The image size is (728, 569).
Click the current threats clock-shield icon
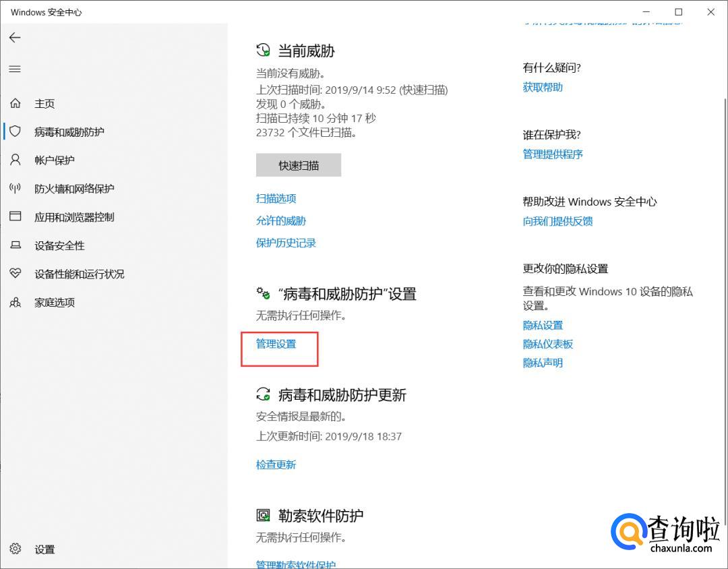[264, 50]
